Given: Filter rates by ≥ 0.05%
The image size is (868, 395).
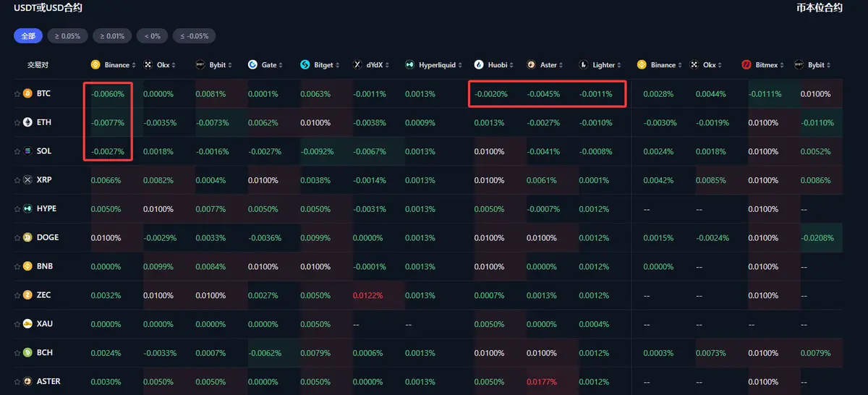Looking at the screenshot, I should [69, 35].
